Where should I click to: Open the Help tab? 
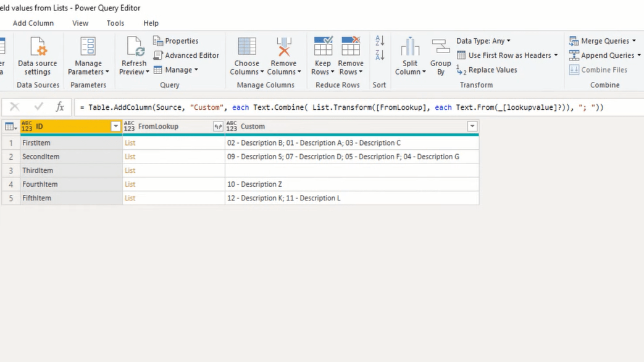click(x=151, y=23)
